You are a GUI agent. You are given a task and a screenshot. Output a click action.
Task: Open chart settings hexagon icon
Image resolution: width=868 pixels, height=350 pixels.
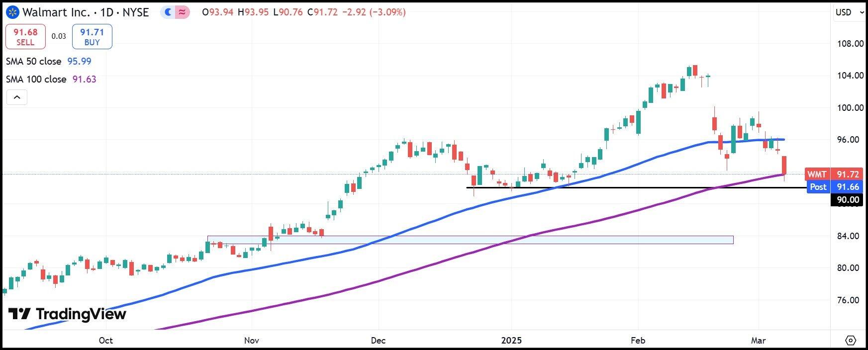pyautogui.click(x=850, y=341)
